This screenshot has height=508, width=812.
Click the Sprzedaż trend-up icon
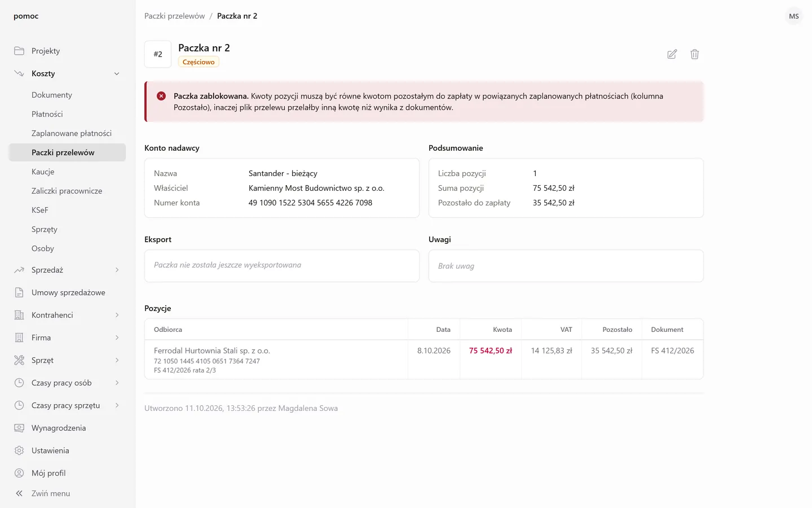(x=19, y=270)
